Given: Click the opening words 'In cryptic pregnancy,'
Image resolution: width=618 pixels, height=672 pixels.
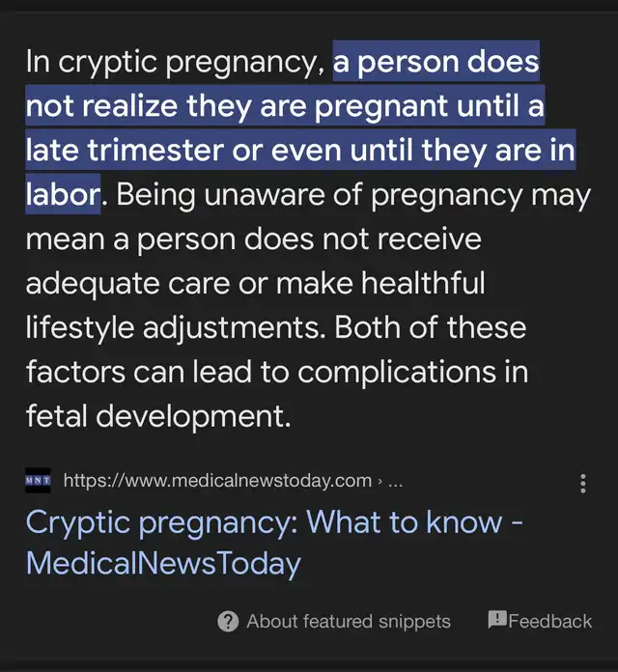Looking at the screenshot, I should pyautogui.click(x=176, y=62).
